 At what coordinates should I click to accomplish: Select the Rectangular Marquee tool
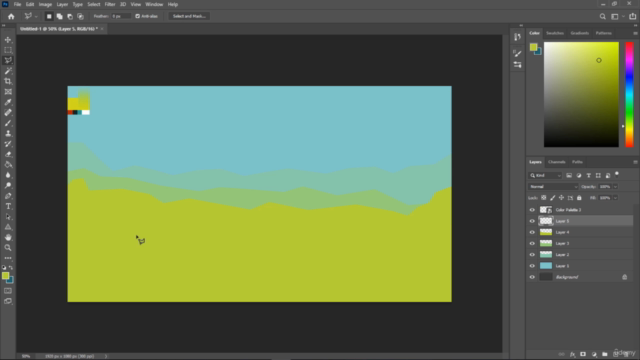[x=8, y=50]
